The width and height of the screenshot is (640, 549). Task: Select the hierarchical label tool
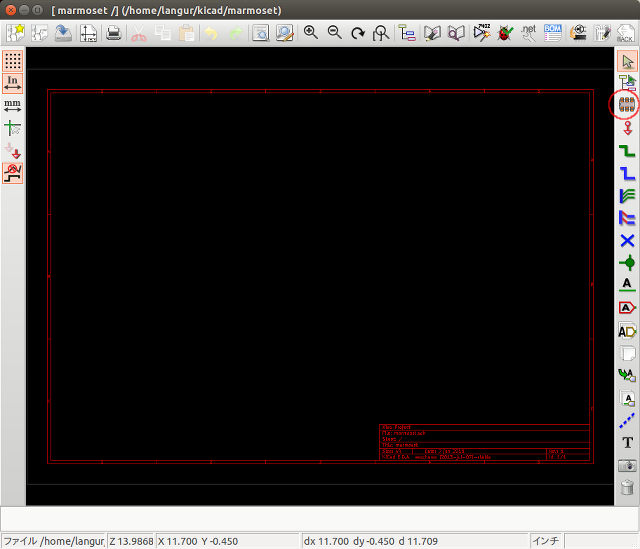click(x=627, y=331)
